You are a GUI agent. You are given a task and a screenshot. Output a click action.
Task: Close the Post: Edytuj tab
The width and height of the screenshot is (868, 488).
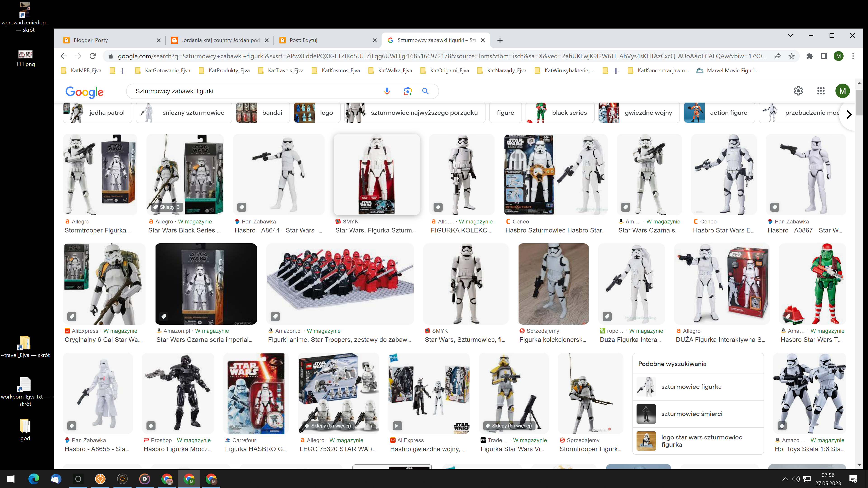click(x=375, y=40)
